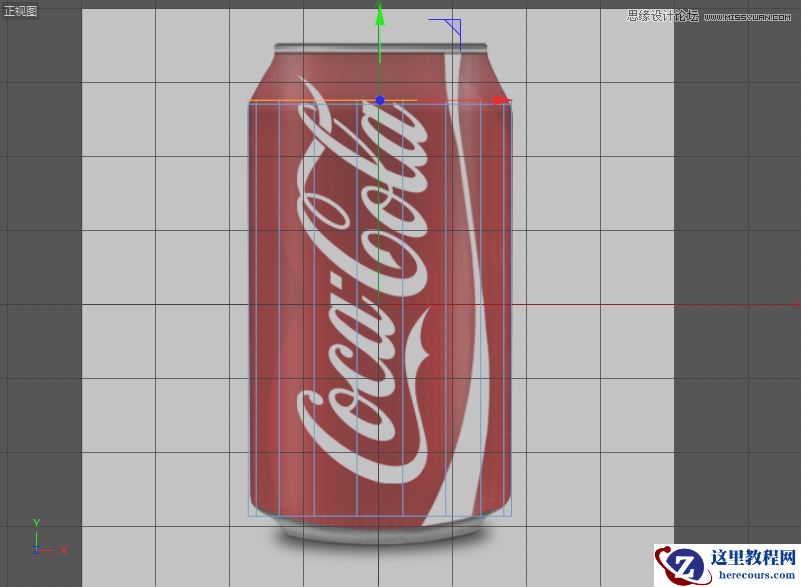Select the red X axis in the corner indicator
Image resolution: width=801 pixels, height=587 pixels.
(62, 549)
